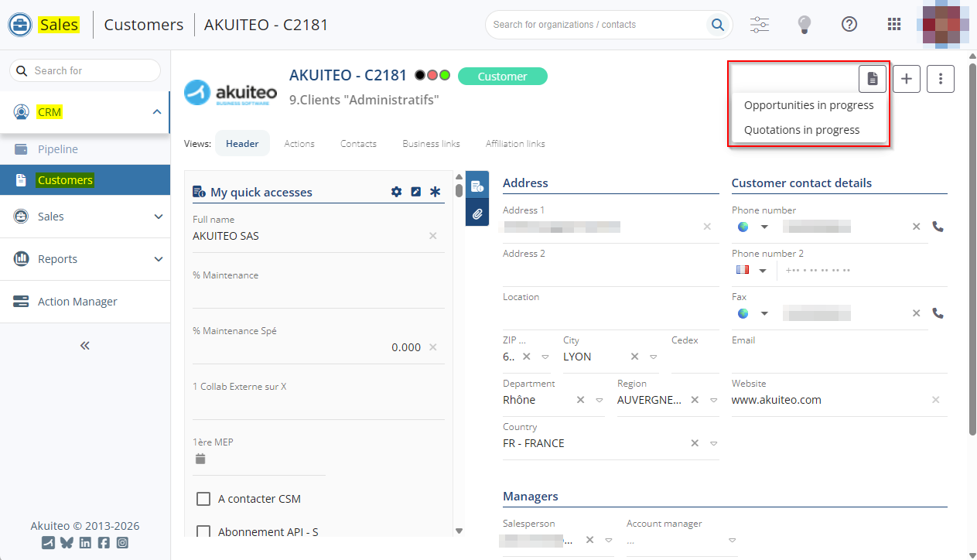
Task: Click the lightbulb icon in top bar
Action: (804, 25)
